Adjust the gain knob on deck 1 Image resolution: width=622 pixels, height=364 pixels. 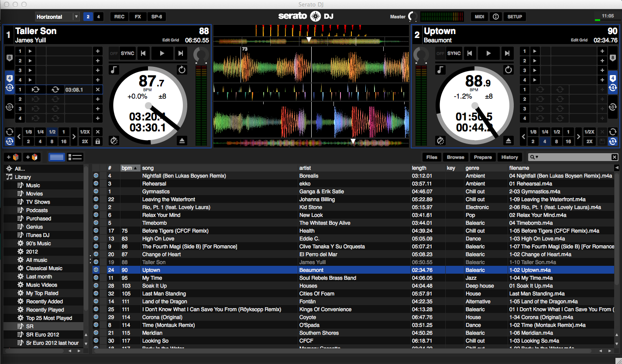(201, 55)
